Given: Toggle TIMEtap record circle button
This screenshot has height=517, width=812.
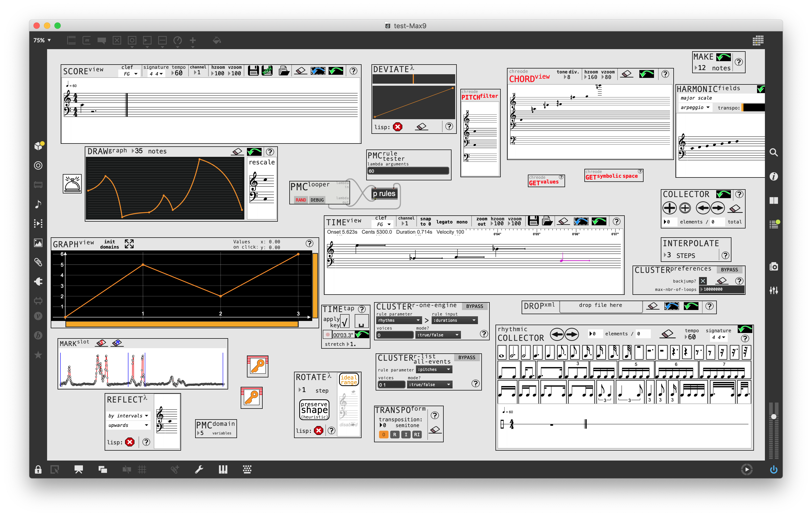Looking at the screenshot, I should click(328, 335).
